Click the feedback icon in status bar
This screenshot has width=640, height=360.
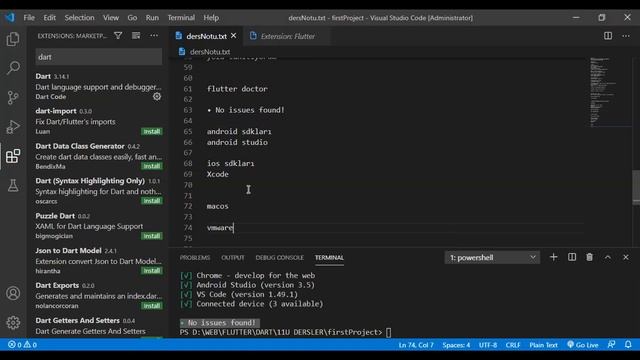click(611, 344)
